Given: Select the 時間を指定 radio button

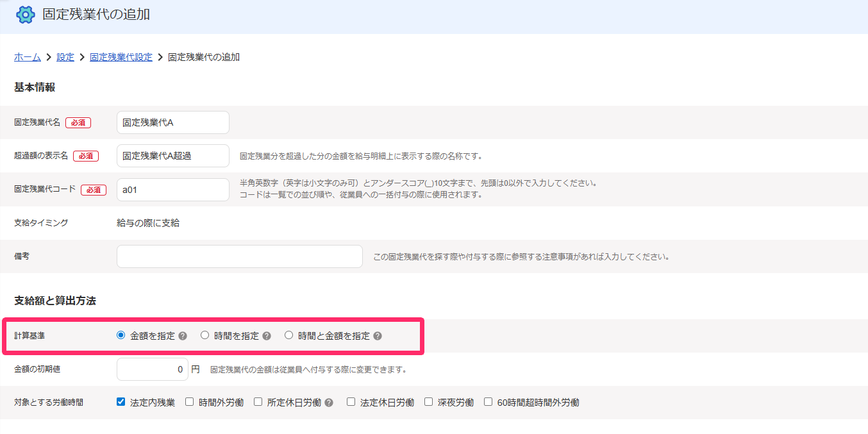Looking at the screenshot, I should pos(205,335).
